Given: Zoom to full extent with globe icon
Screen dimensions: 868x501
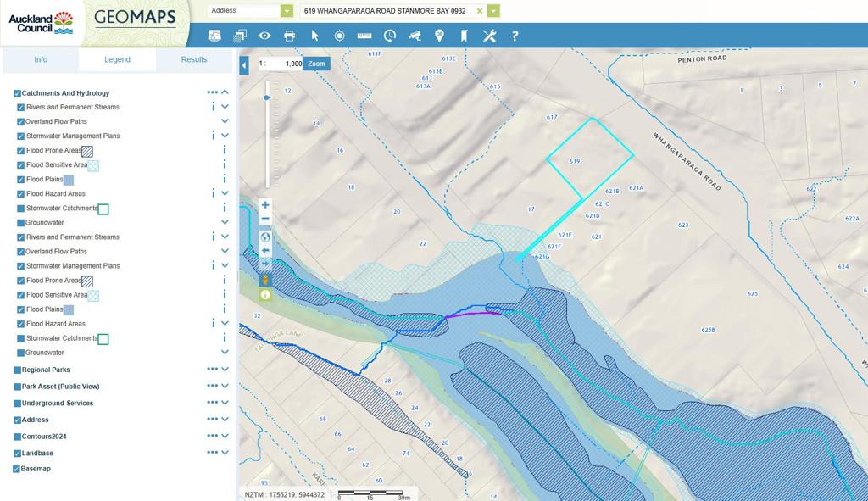Looking at the screenshot, I should click(265, 237).
